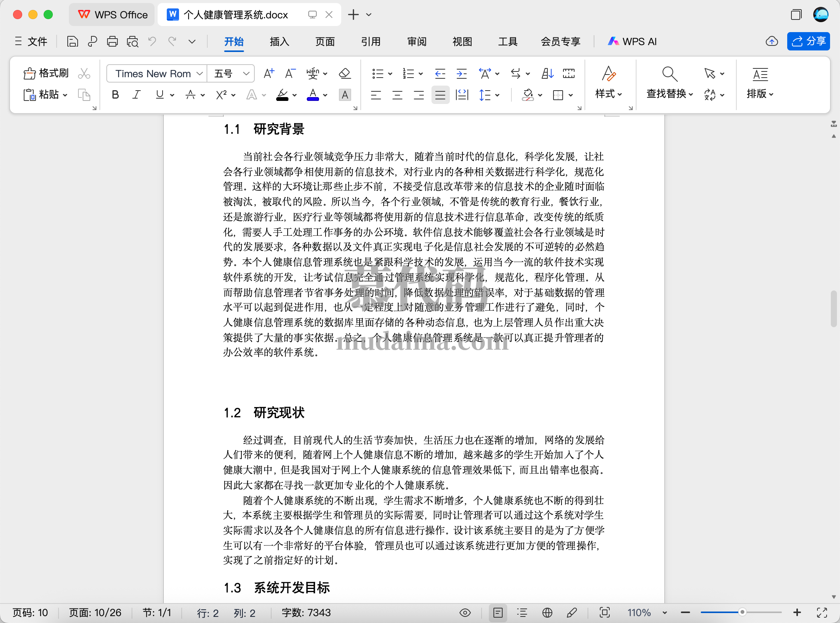840x623 pixels.
Task: Click the increase font size icon
Action: click(x=269, y=73)
